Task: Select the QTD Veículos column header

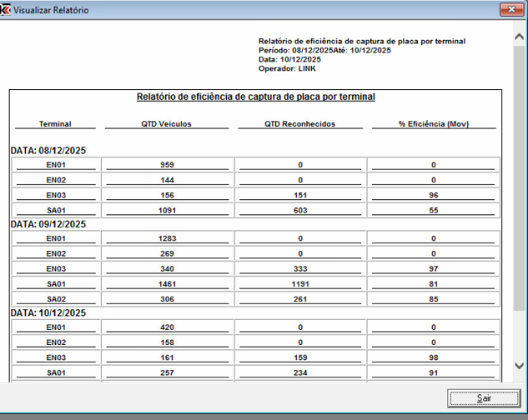Action: pos(167,124)
